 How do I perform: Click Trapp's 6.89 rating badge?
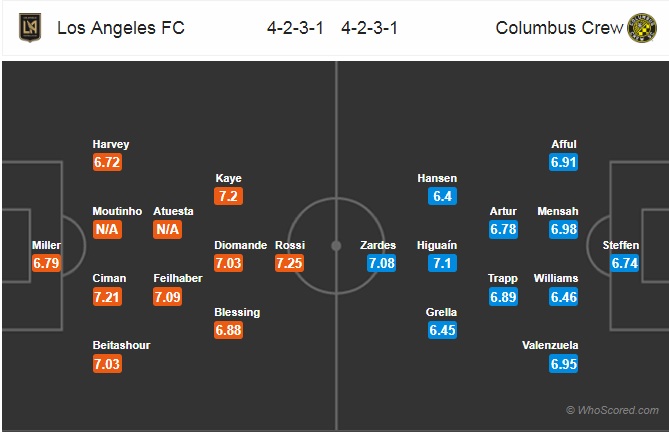pyautogui.click(x=503, y=297)
